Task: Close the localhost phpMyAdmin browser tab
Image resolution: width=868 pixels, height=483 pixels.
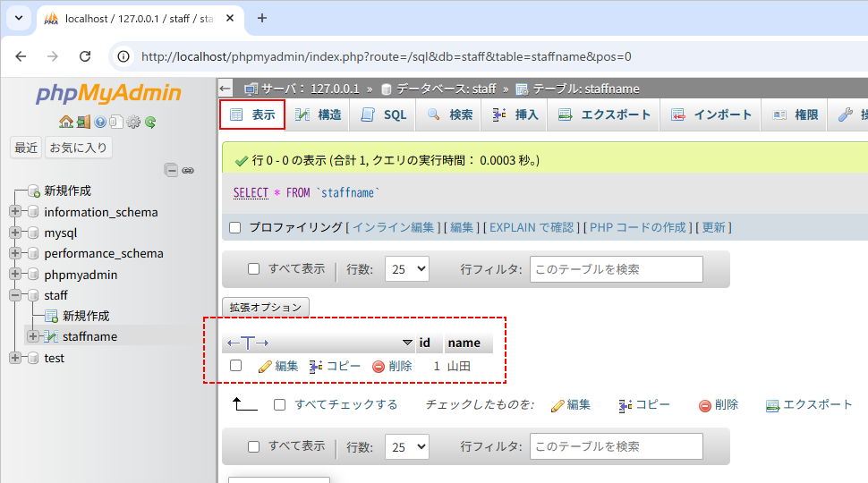Action: (x=230, y=18)
